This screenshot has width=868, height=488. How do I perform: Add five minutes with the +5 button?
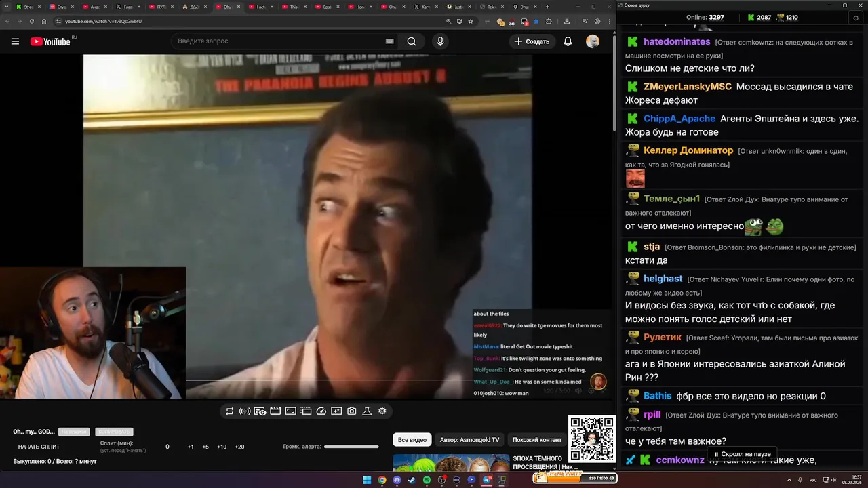tap(205, 447)
